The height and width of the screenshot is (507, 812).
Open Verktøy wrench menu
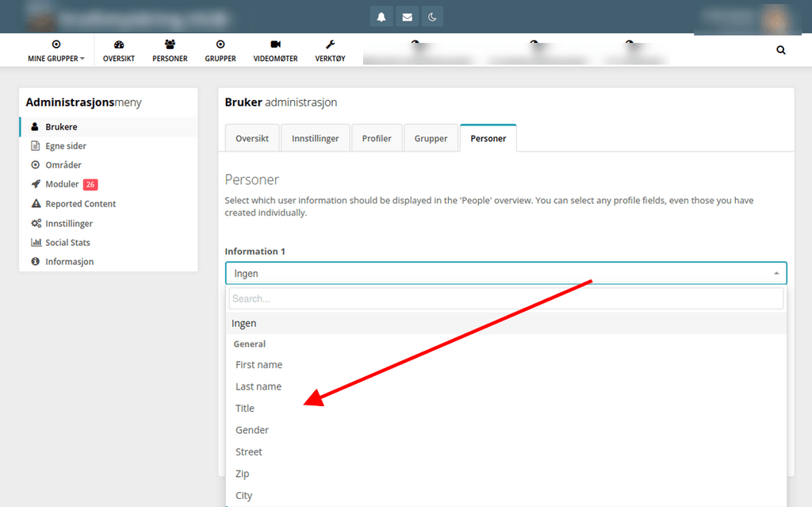pyautogui.click(x=330, y=51)
